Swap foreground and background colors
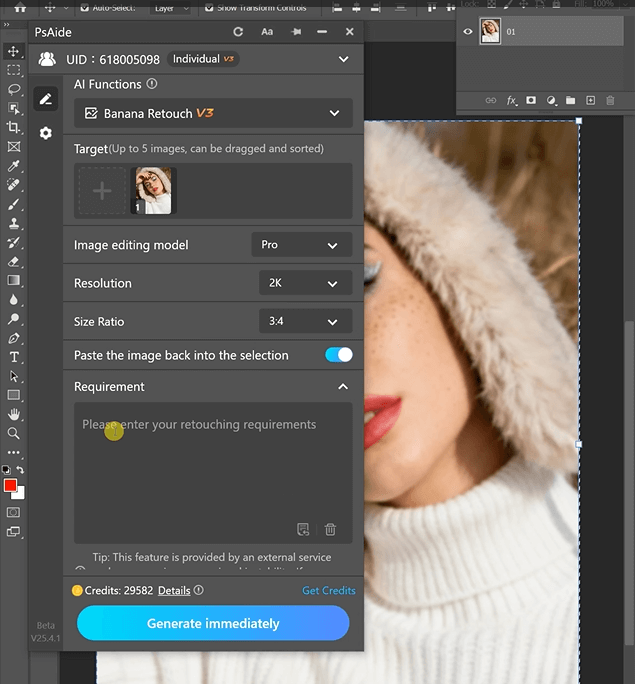The width and height of the screenshot is (635, 684). coord(20,470)
